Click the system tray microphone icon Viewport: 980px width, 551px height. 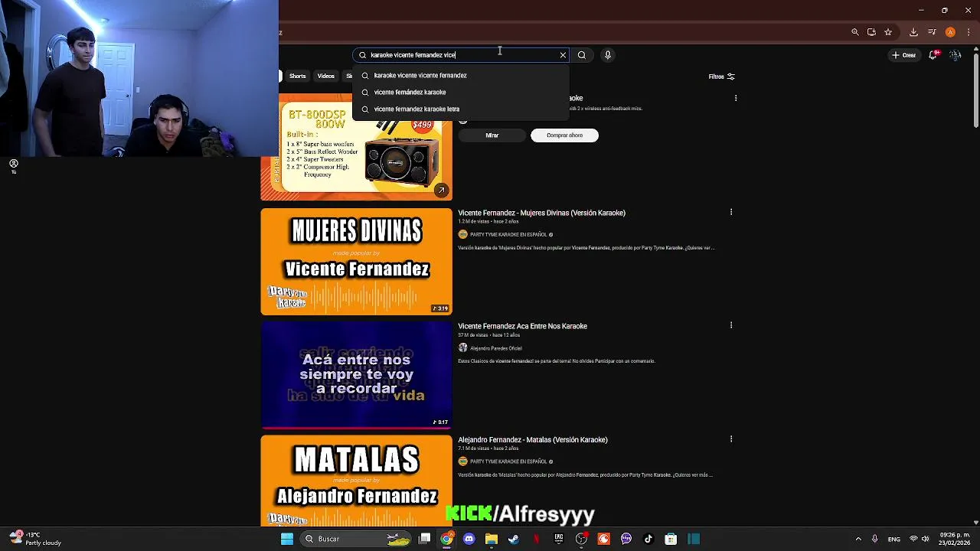click(875, 539)
